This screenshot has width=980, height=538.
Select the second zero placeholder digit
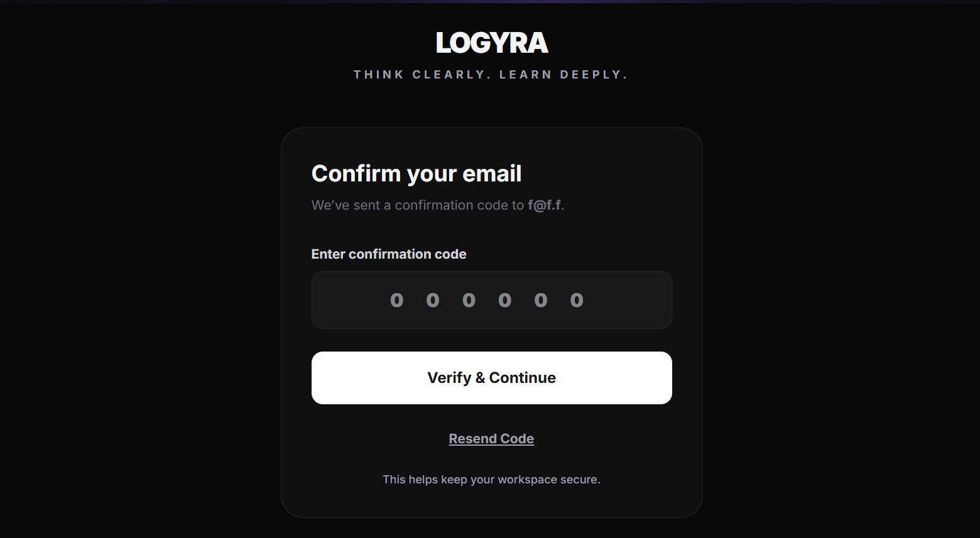433,300
